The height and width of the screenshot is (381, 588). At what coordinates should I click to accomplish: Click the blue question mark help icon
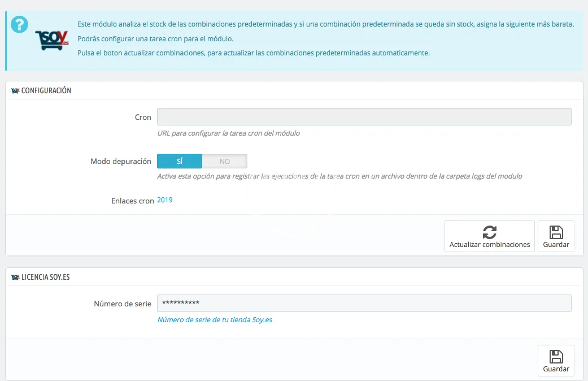(x=20, y=24)
